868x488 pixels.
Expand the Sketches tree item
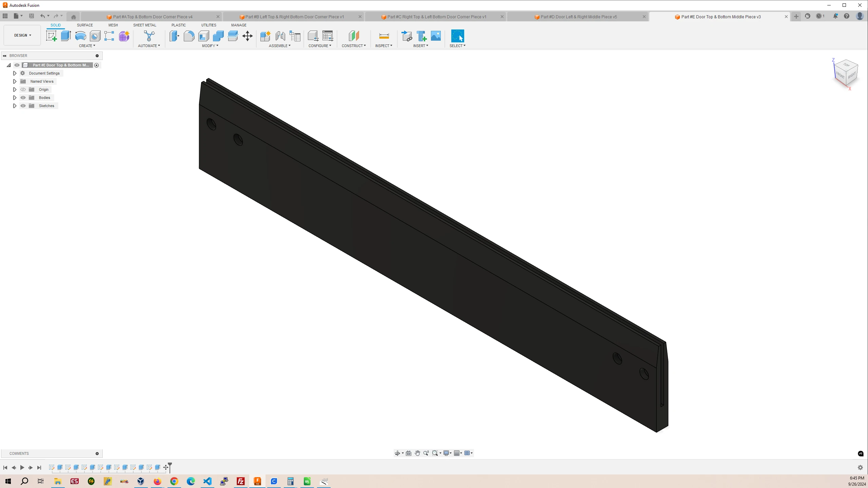tap(14, 105)
